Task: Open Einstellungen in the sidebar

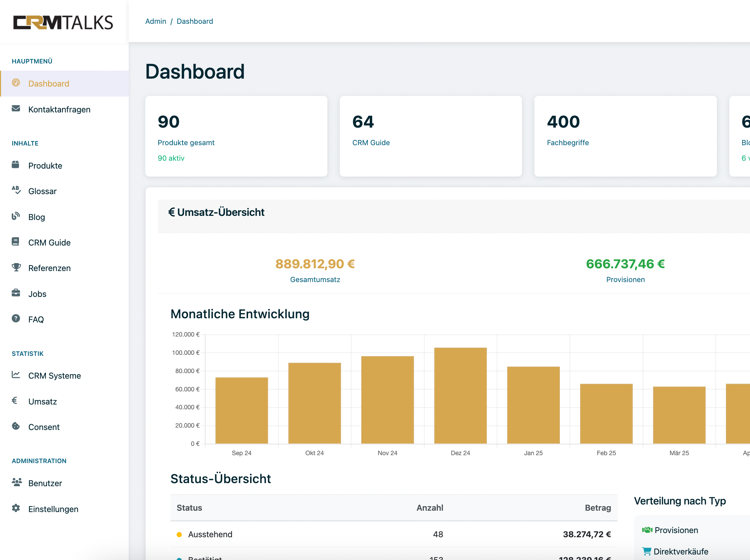Action: coord(65,509)
